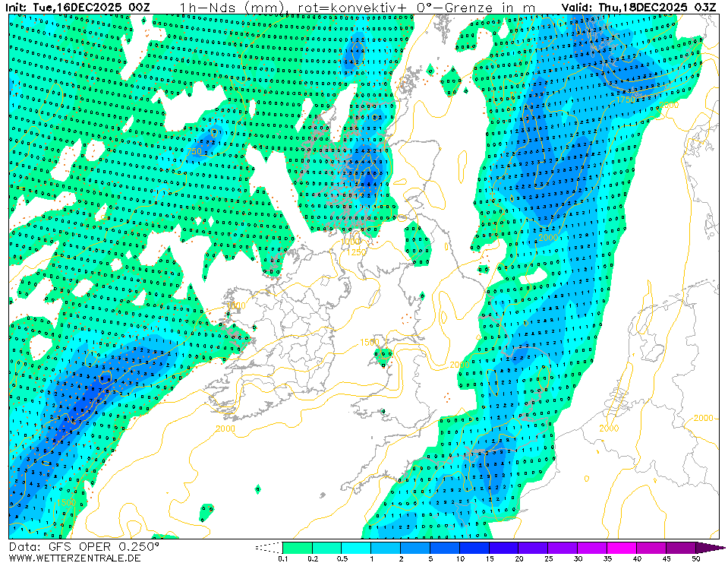
Task: Click the '15' value label on legend
Action: click(489, 558)
